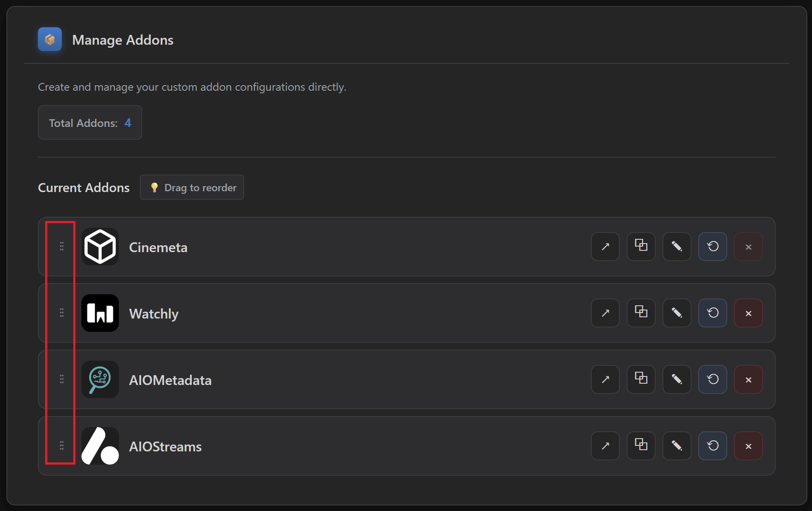Select the Current Addons heading
This screenshot has height=511, width=812.
pyautogui.click(x=84, y=187)
